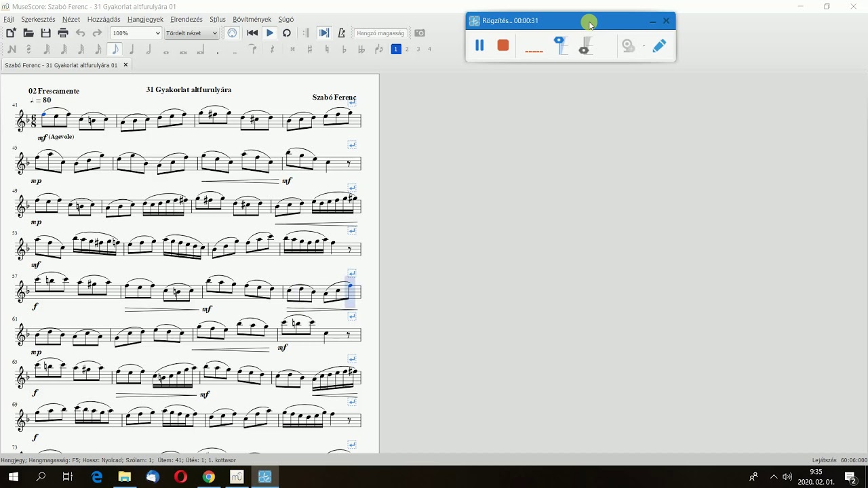
Task: Open the webcam options dropdown arrow in the recorder
Action: [x=644, y=46]
